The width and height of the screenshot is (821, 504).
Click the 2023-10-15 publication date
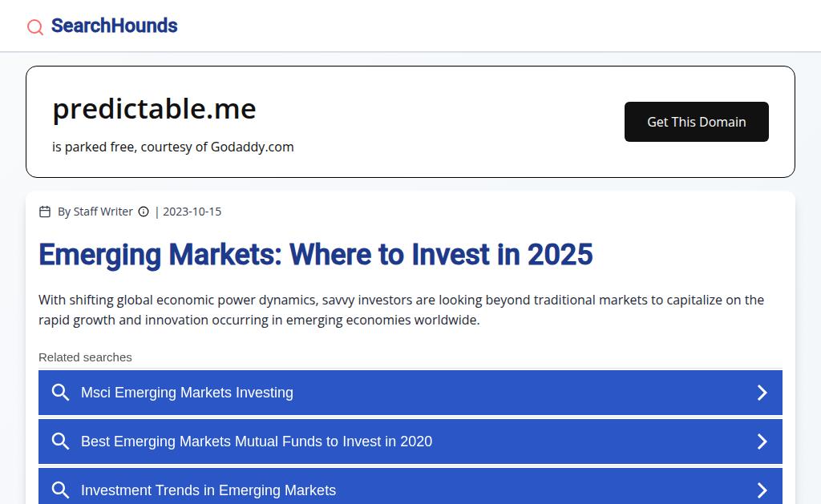pos(192,212)
